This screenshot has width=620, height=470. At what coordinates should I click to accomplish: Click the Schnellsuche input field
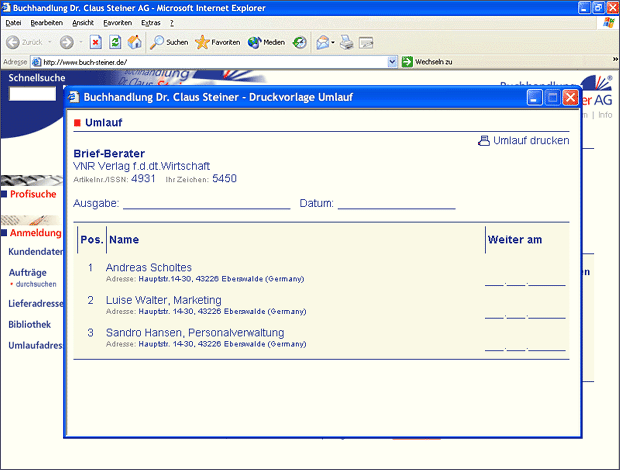(32, 94)
